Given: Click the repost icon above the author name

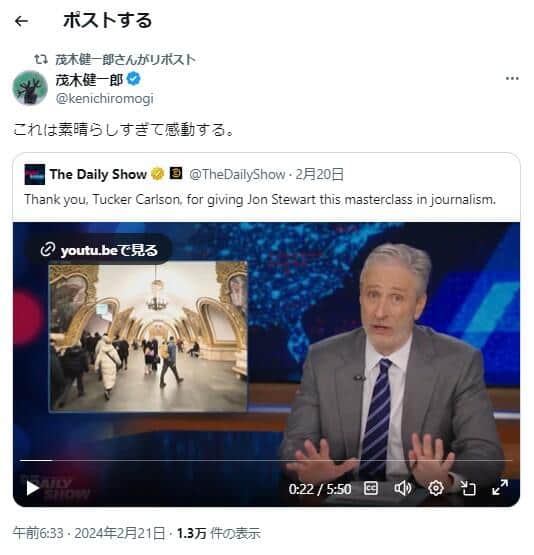Looking at the screenshot, I should point(41,59).
